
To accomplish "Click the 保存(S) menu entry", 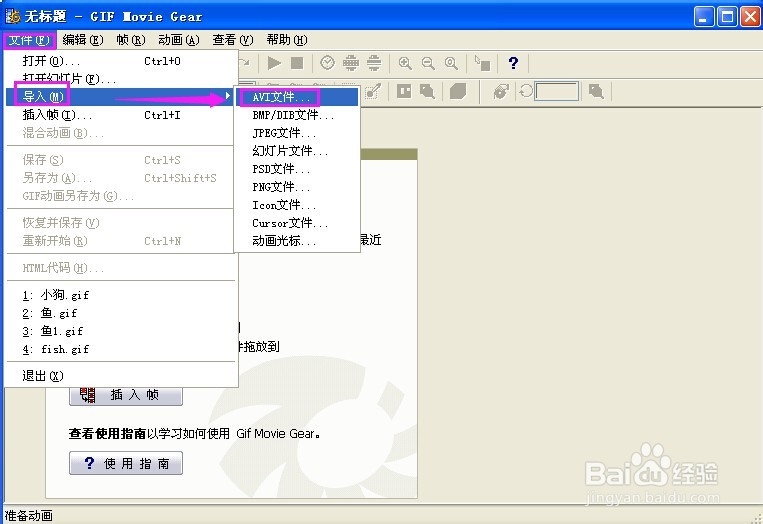I will click(121, 160).
